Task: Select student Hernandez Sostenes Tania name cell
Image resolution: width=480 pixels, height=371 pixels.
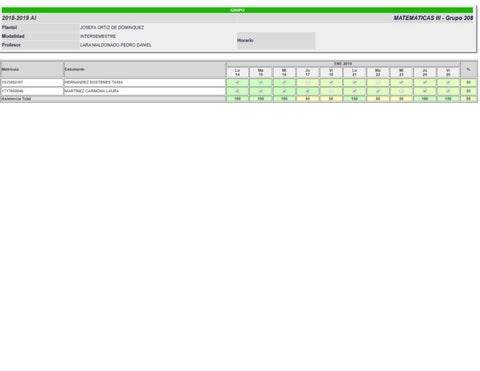Action: click(145, 82)
